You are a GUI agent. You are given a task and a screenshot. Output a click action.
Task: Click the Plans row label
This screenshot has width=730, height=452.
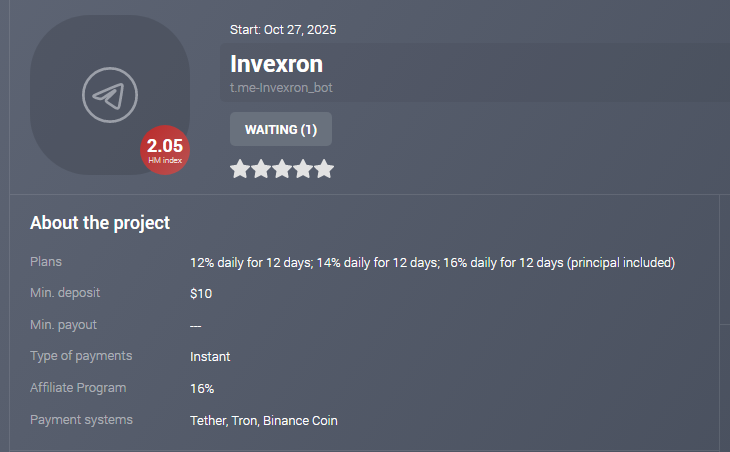46,262
